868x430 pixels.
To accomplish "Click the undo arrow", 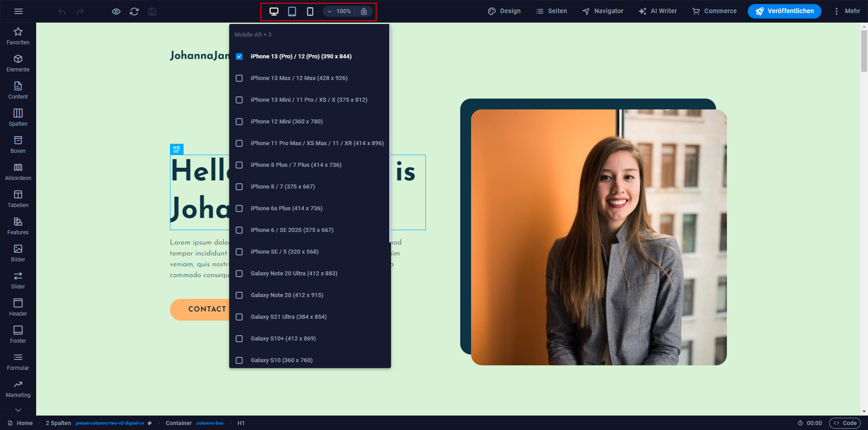I will (62, 11).
